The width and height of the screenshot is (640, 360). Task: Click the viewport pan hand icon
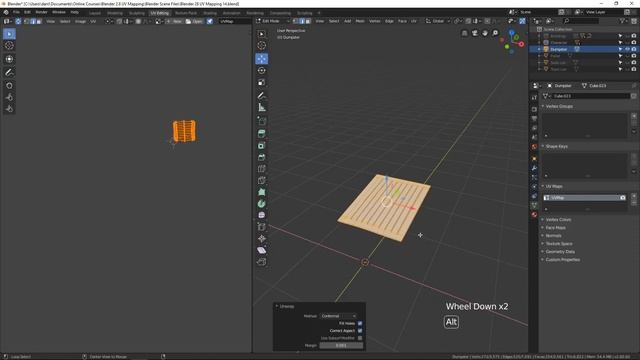[x=485, y=33]
